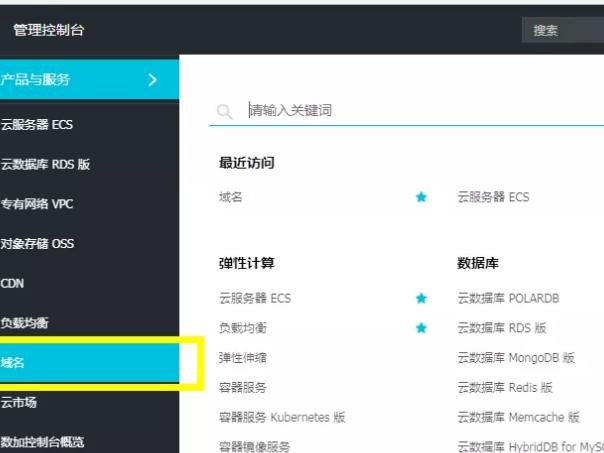Click the 数据库 category heading
The height and width of the screenshot is (453, 604).
click(x=478, y=263)
